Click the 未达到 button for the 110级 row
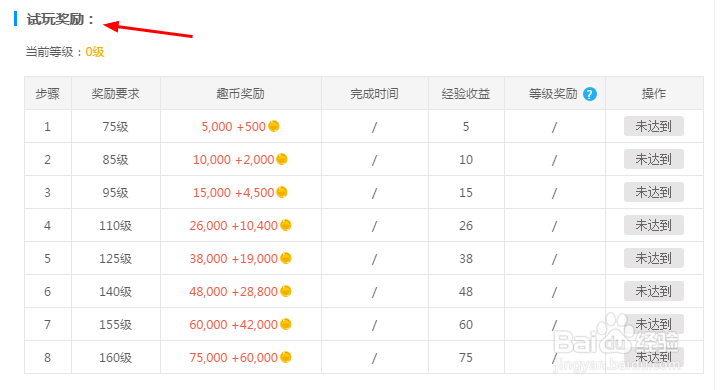Image resolution: width=722 pixels, height=390 pixels. 653,225
